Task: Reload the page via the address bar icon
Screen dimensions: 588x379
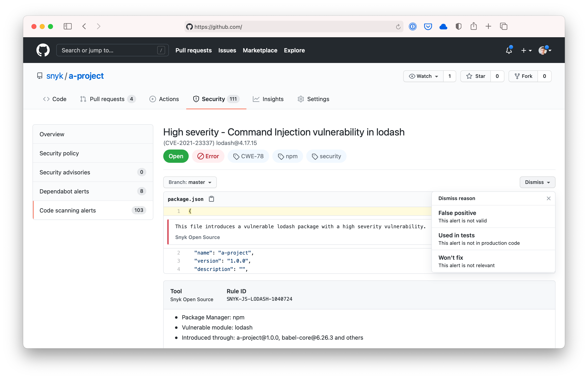Action: click(x=398, y=27)
